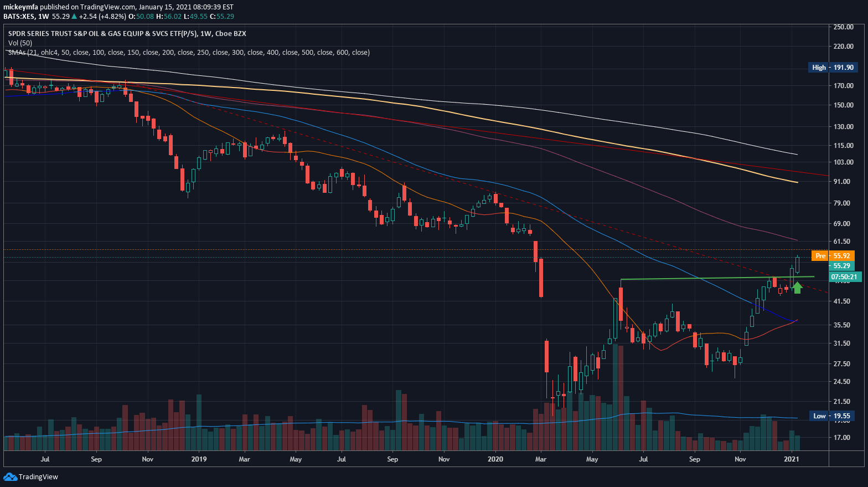Viewport: 868px width, 487px height.
Task: Click the 91.00 price axis label
Action: tap(843, 182)
